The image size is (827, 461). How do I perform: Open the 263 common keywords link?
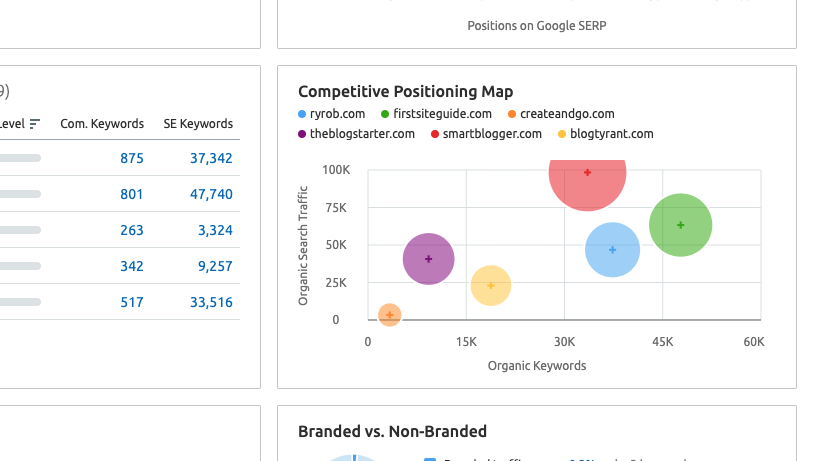tap(132, 230)
